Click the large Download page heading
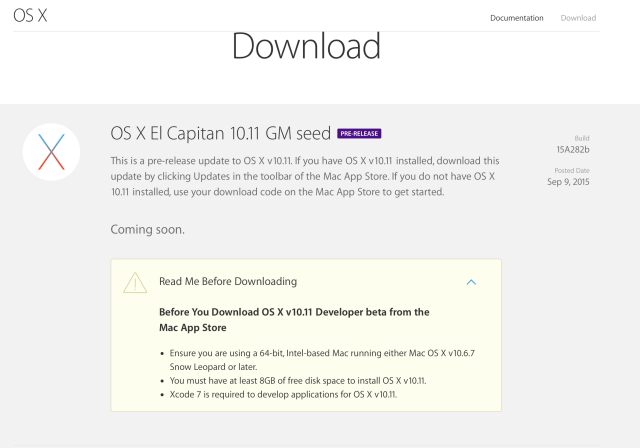 tap(306, 46)
